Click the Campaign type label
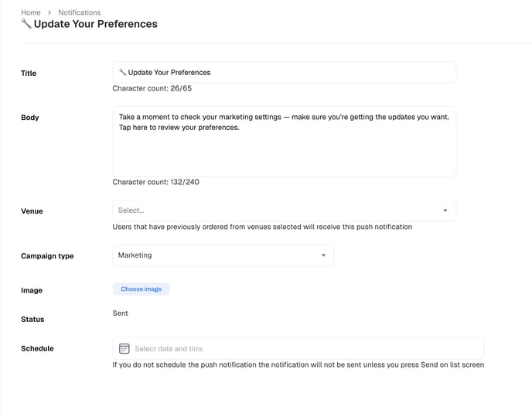 (x=47, y=255)
